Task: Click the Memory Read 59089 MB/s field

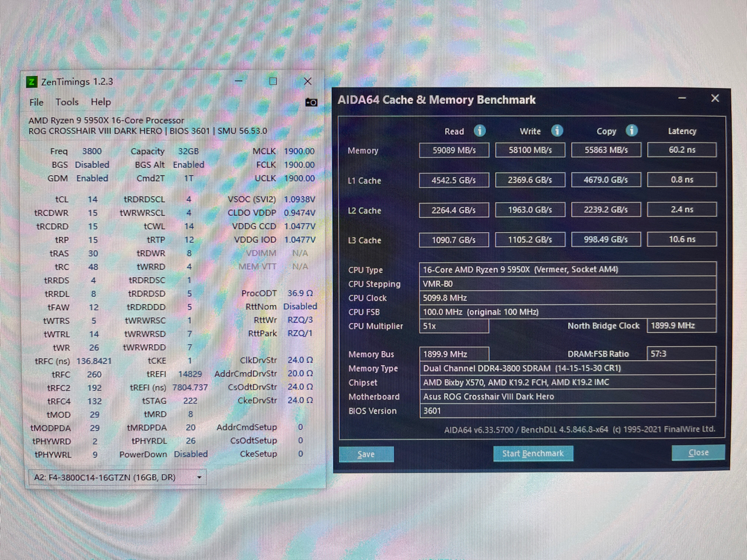Action: point(454,150)
